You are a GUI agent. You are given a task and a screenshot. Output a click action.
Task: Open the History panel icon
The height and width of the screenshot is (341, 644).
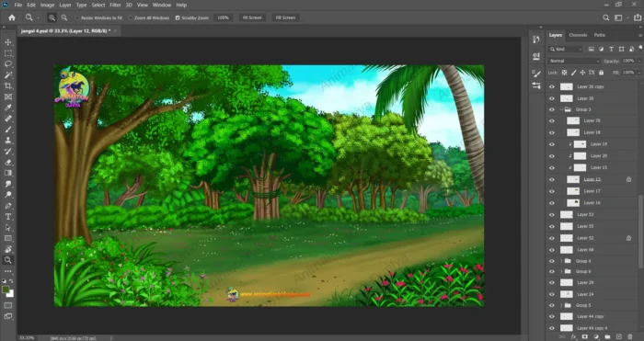coord(536,40)
